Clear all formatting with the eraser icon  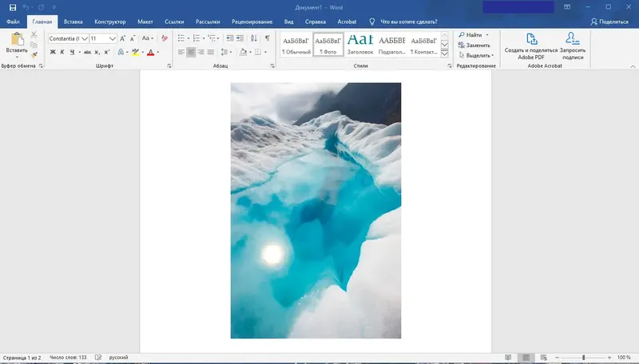165,38
